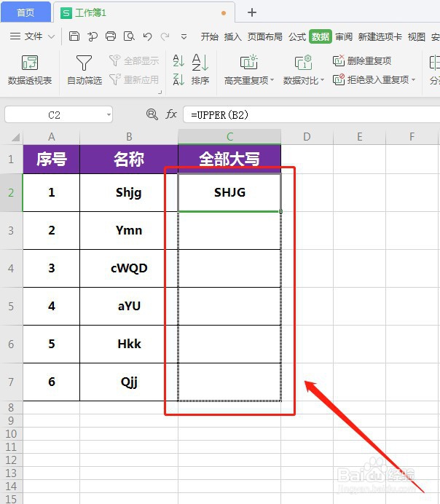Click cell C2 containing SHJG
The width and height of the screenshot is (440, 504).
[229, 192]
